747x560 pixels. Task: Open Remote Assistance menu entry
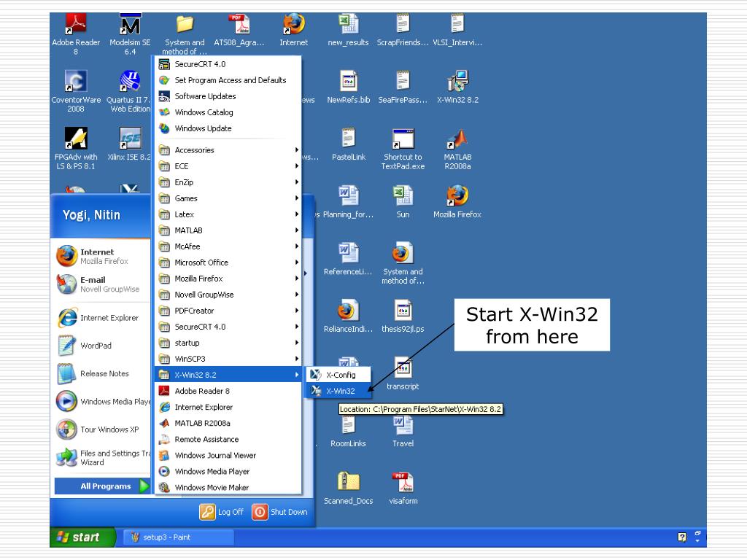228,440
